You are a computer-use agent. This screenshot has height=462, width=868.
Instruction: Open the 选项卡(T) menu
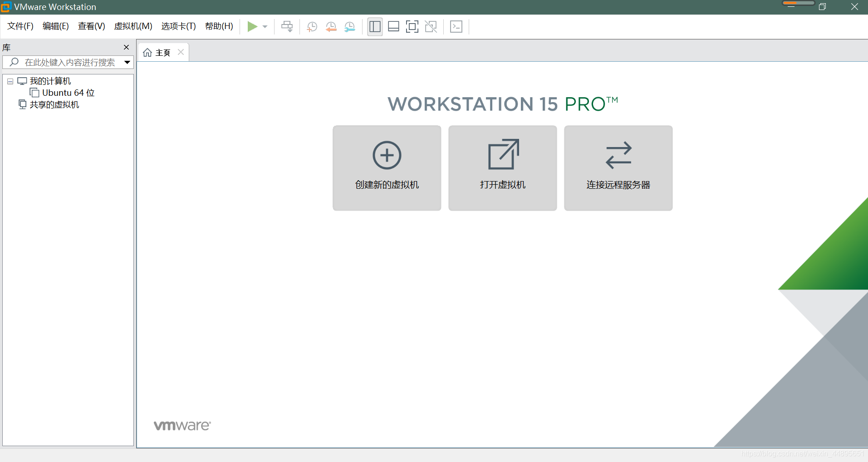[178, 26]
